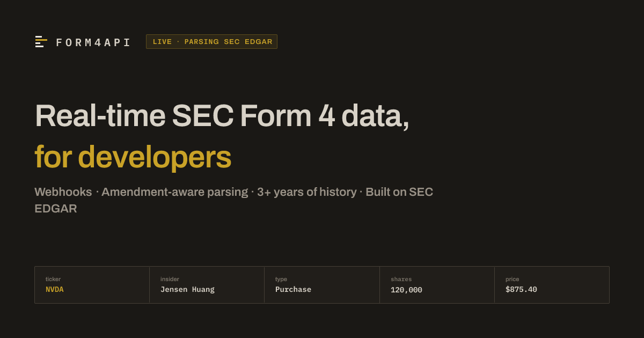Select the $875.40 price value
Image resolution: width=644 pixels, height=338 pixels.
pos(521,290)
